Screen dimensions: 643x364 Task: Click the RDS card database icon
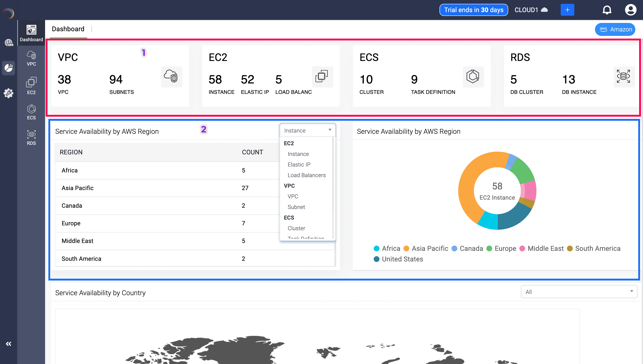(624, 76)
